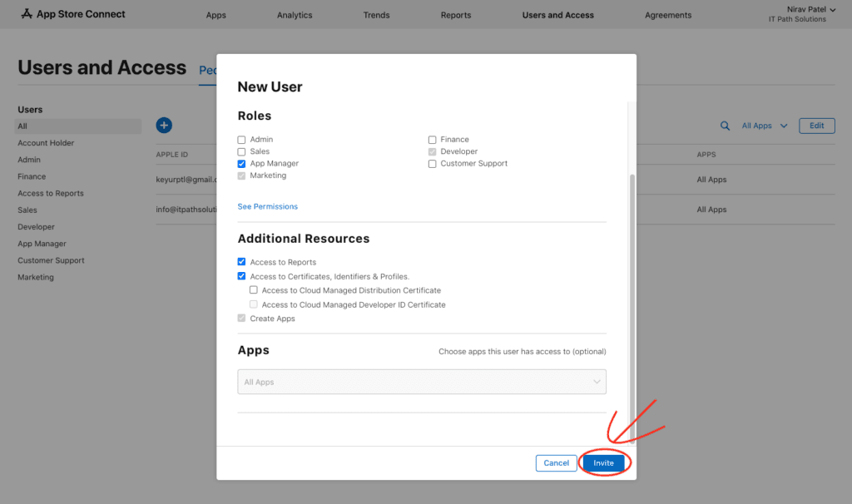Screen dimensions: 852x504
Task: Open the Analytics menu item
Action: point(295,15)
